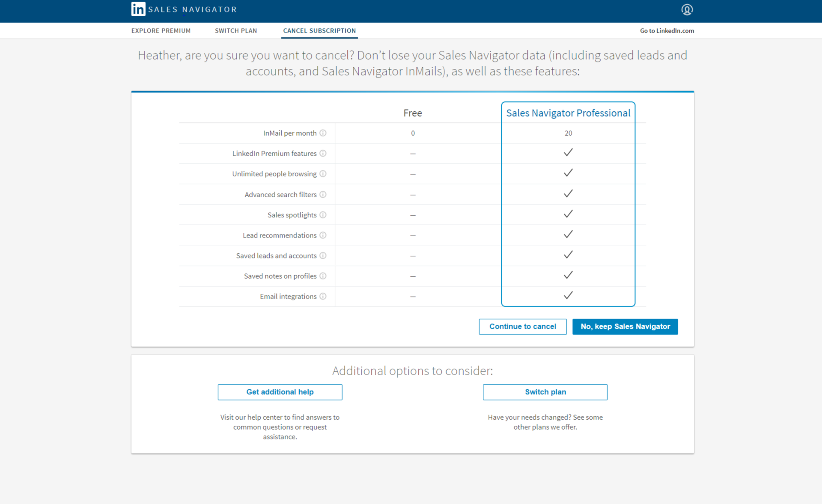Screen dimensions: 822x504
Task: Click checkmark in Saved notes on profiles row
Action: point(568,275)
